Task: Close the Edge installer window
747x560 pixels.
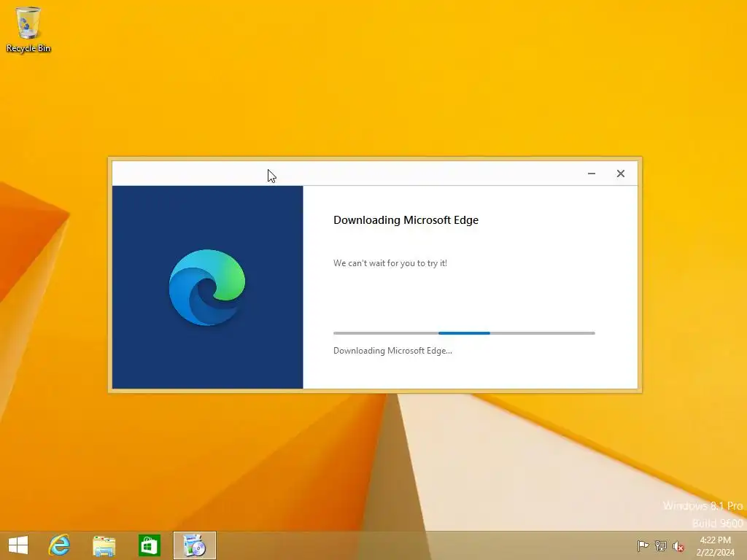Action: tap(620, 174)
